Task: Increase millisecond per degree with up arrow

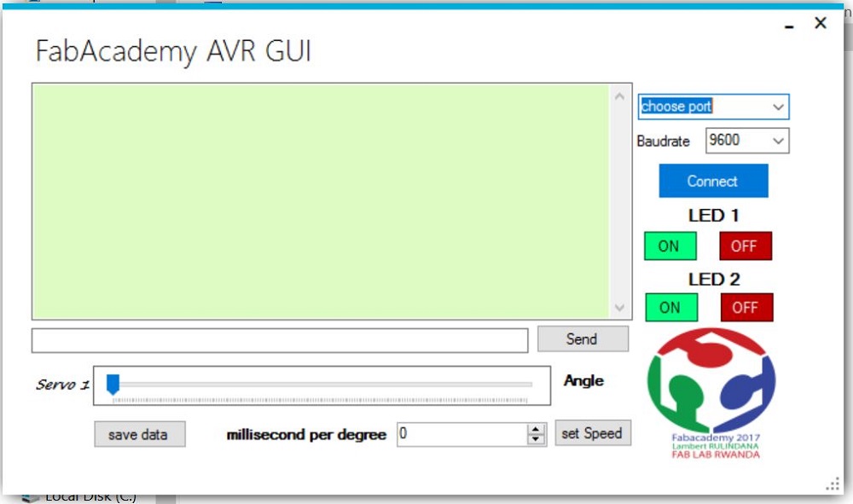Action: pos(536,428)
